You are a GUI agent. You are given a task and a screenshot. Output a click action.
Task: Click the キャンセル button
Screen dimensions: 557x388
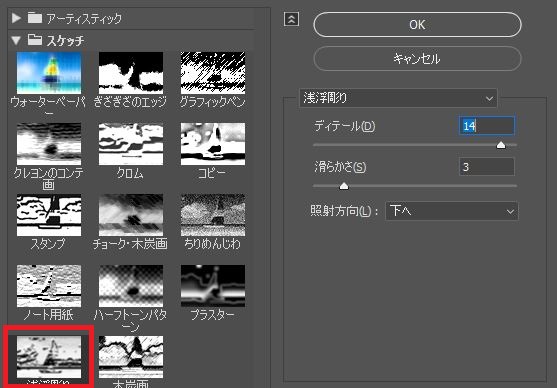coord(417,58)
